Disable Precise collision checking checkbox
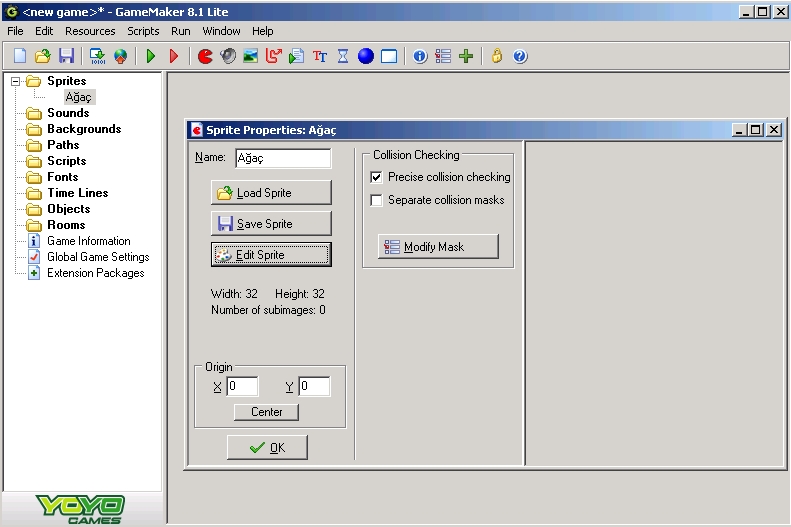The height and width of the screenshot is (527, 791). (x=377, y=177)
